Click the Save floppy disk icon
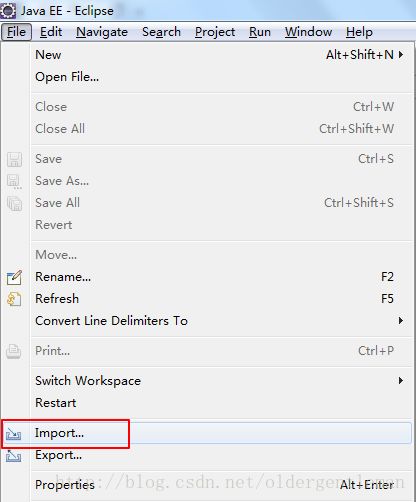The width and height of the screenshot is (416, 502). 14,159
